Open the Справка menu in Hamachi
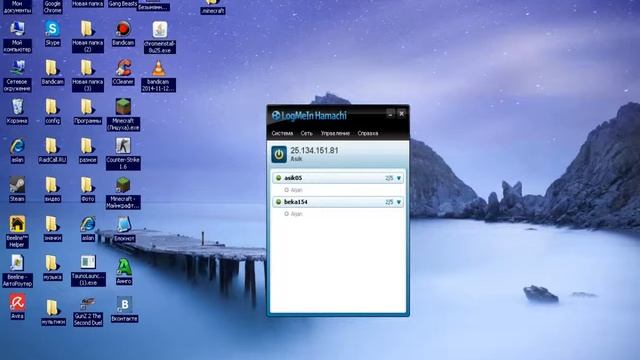Screen dimensions: 640x360 coord(368,133)
